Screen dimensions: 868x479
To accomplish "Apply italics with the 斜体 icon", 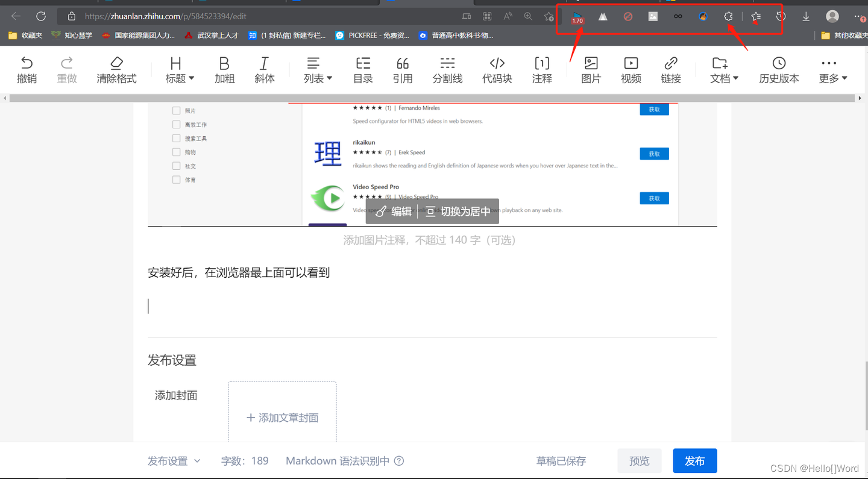I will click(x=264, y=70).
